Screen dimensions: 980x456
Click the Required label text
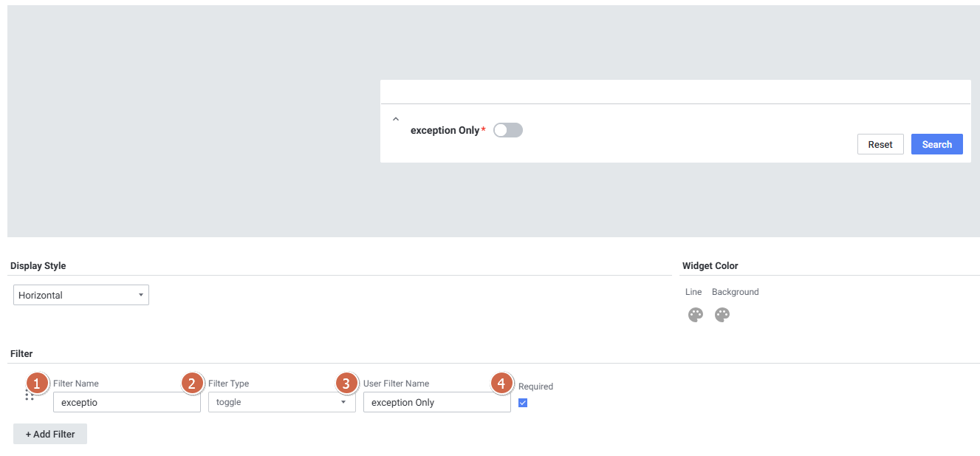click(535, 387)
